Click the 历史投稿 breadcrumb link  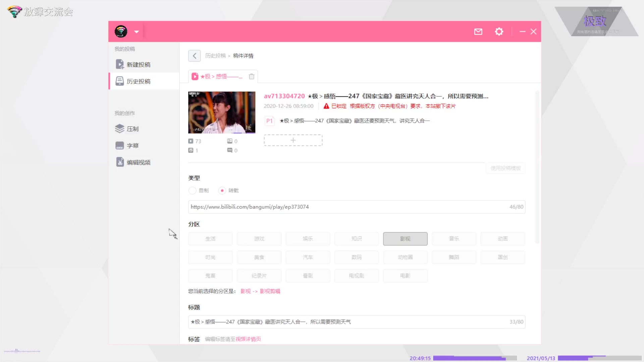point(215,56)
